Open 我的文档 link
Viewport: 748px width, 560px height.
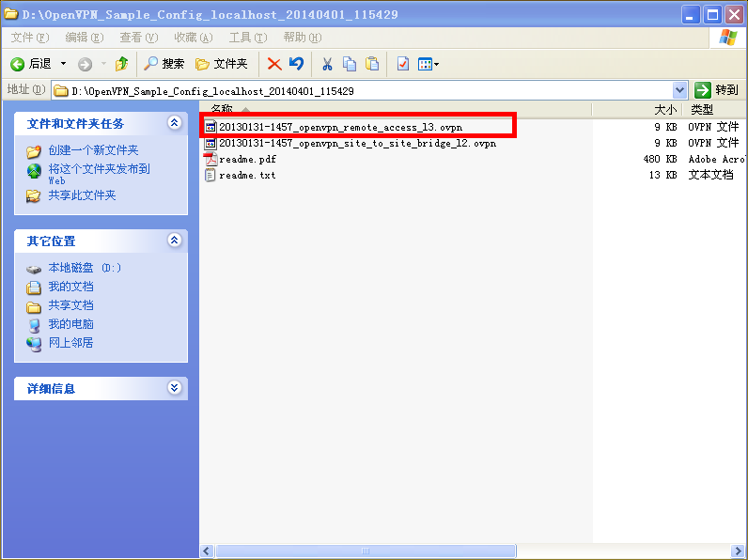[x=70, y=287]
